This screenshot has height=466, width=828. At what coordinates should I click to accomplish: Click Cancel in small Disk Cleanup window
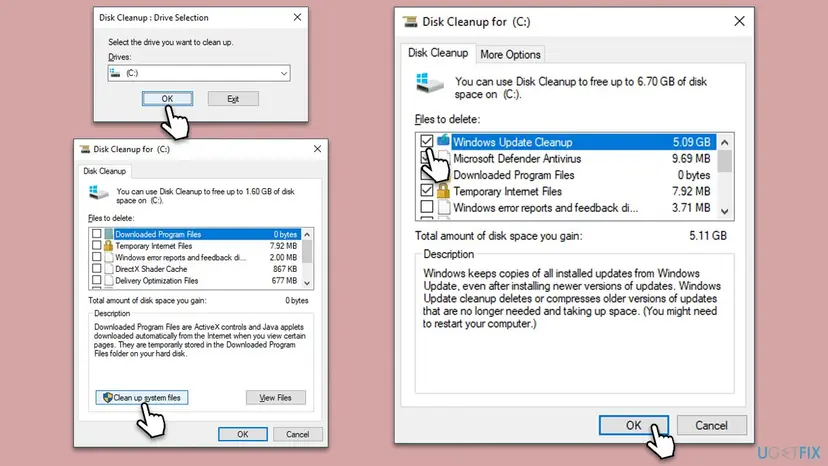click(297, 434)
